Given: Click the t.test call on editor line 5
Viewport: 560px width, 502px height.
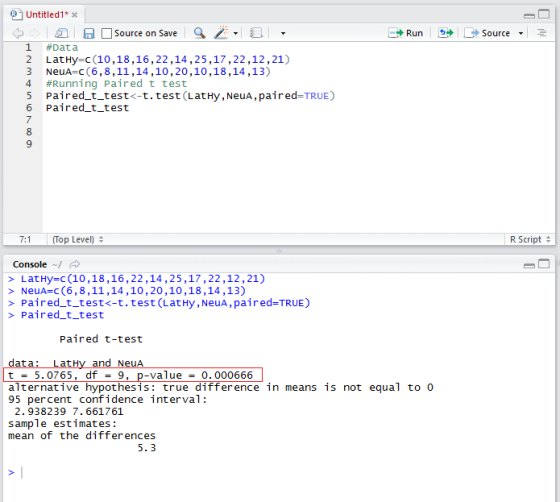Looking at the screenshot, I should coord(239,96).
